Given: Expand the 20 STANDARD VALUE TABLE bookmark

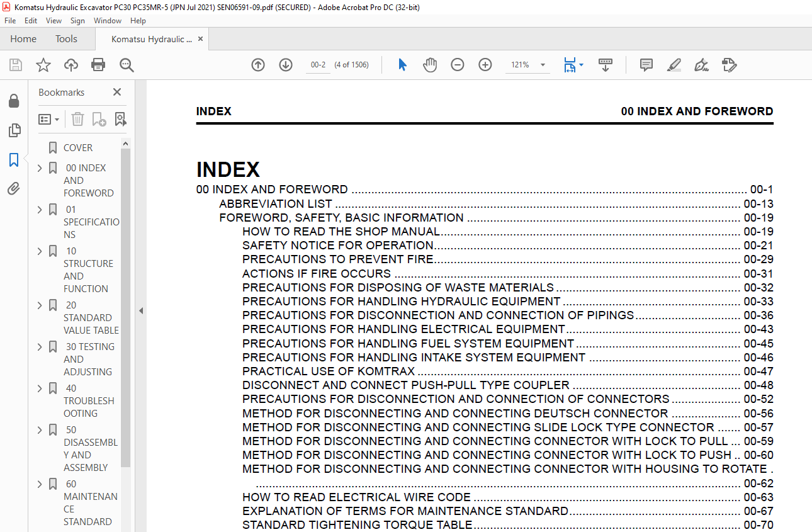Looking at the screenshot, I should [x=40, y=305].
